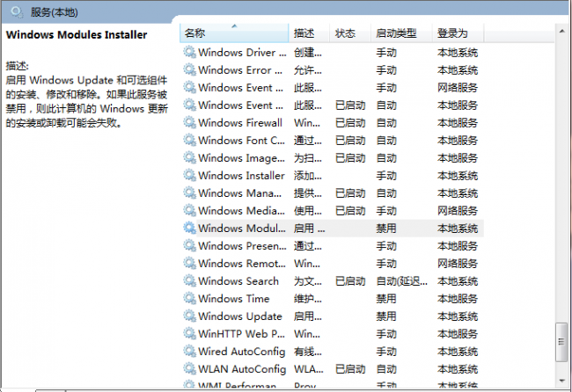Screen dimensions: 572x392
Task: Click the gear icon beside Windows Mana...
Action: [189, 192]
